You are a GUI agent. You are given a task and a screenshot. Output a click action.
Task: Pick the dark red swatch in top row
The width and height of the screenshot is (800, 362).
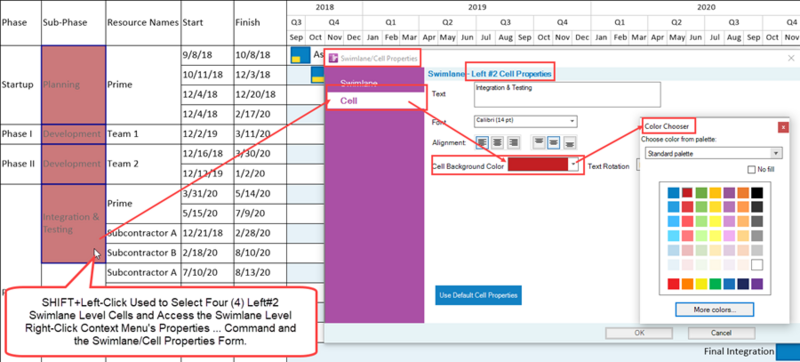point(687,193)
